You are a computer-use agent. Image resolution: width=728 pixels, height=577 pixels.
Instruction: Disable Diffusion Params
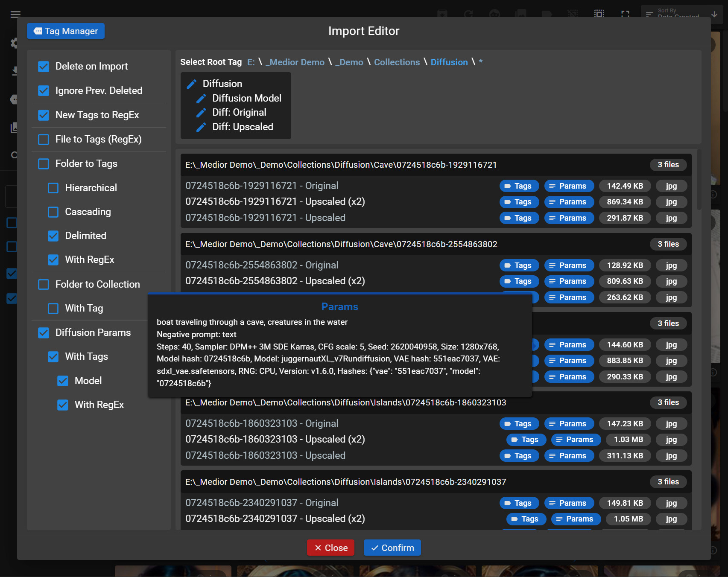[x=44, y=333]
